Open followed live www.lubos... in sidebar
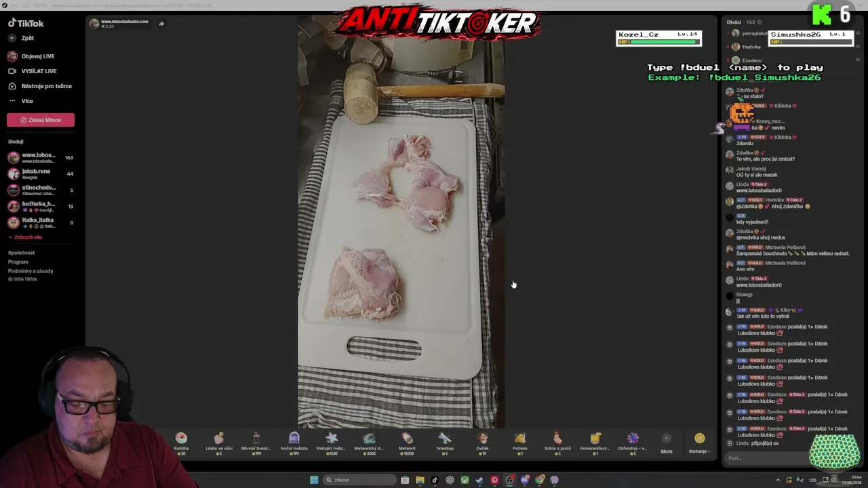The height and width of the screenshot is (488, 868). 41,158
